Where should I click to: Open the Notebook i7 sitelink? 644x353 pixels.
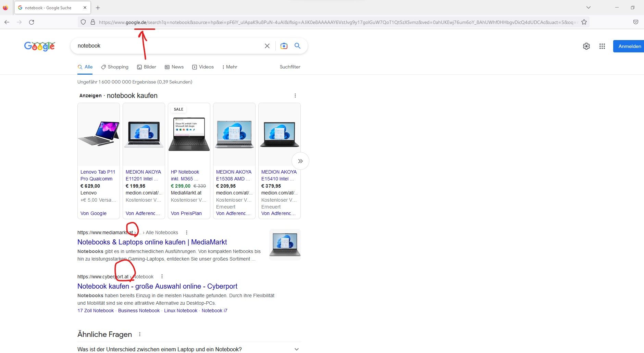click(x=214, y=311)
